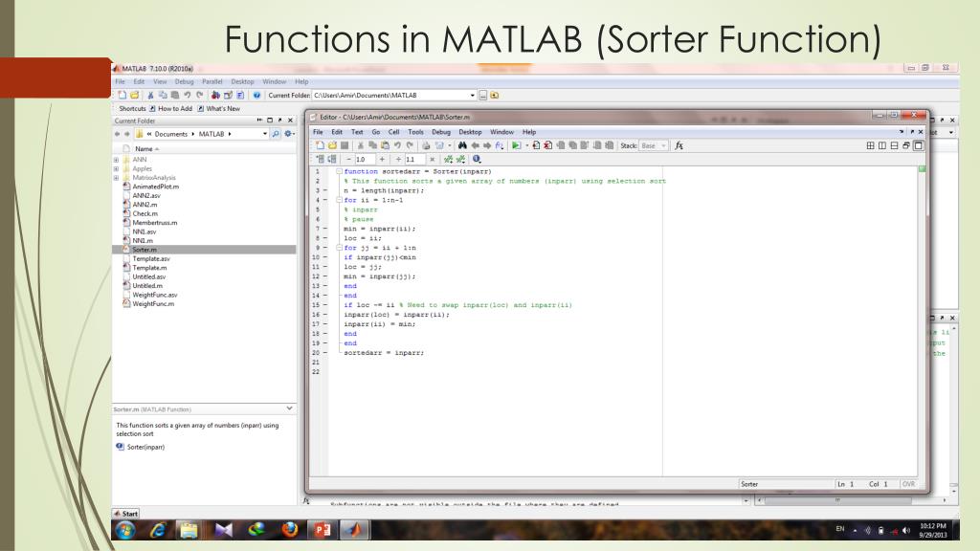Click Open file icon in Editor toolbar
Image resolution: width=980 pixels, height=551 pixels.
point(332,145)
